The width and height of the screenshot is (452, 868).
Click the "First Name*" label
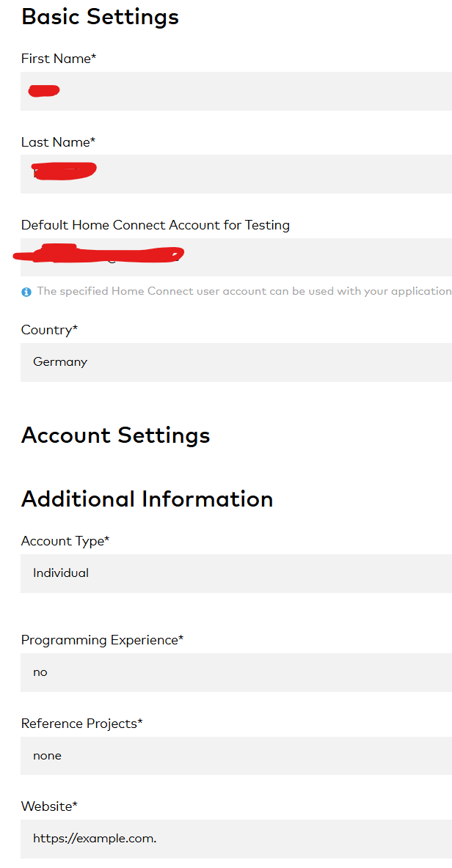pos(59,59)
